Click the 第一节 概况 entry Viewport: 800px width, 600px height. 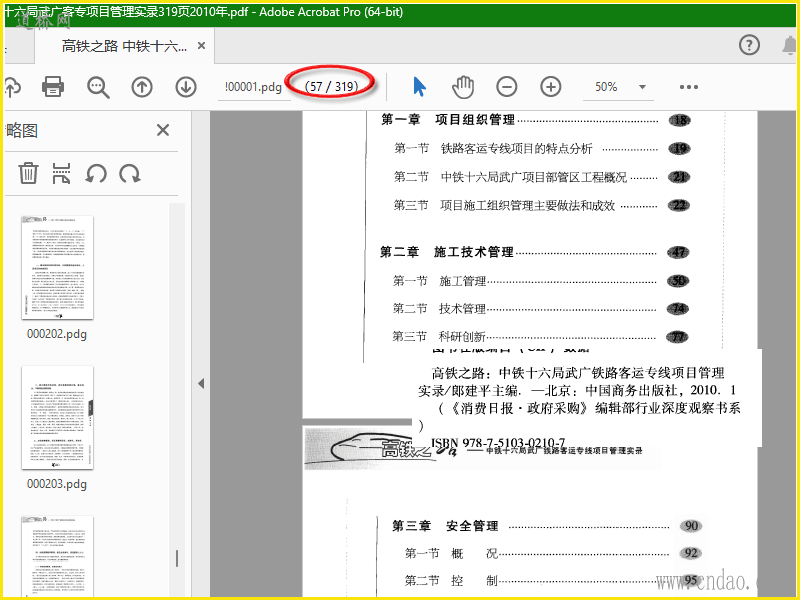451,554
